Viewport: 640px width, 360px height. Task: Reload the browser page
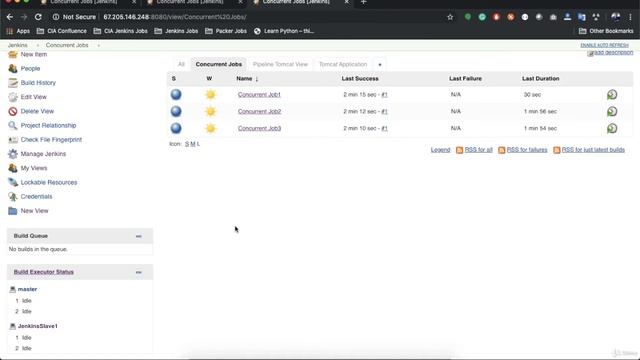point(38,17)
